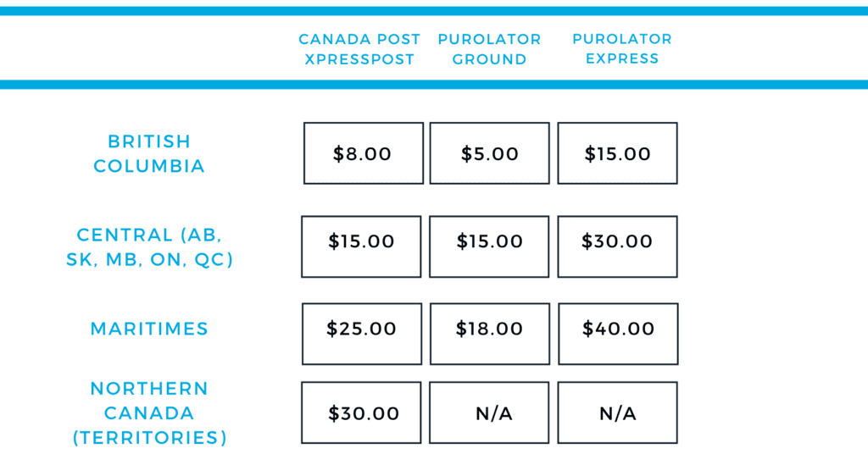Select Maritimes Purolator Express $40.00 box
This screenshot has width=868, height=465.
pos(618,334)
